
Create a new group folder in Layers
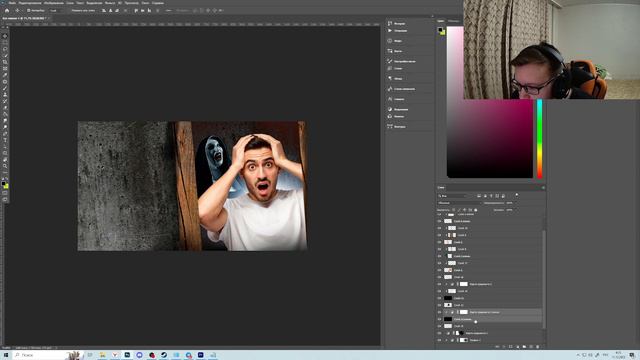(x=524, y=347)
